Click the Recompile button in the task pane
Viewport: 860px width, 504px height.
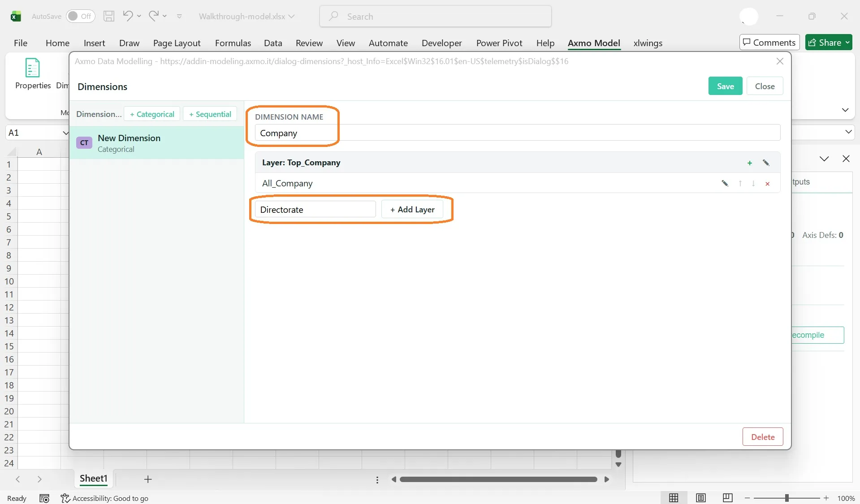click(817, 335)
